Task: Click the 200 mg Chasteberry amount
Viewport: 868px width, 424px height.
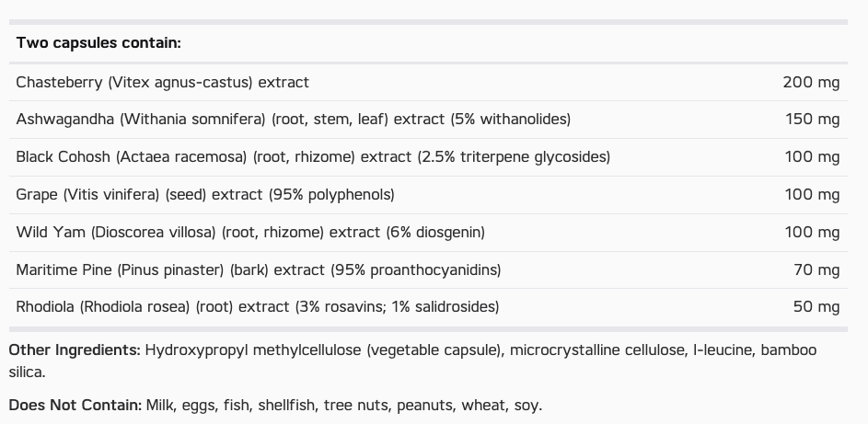Action: coord(811,83)
